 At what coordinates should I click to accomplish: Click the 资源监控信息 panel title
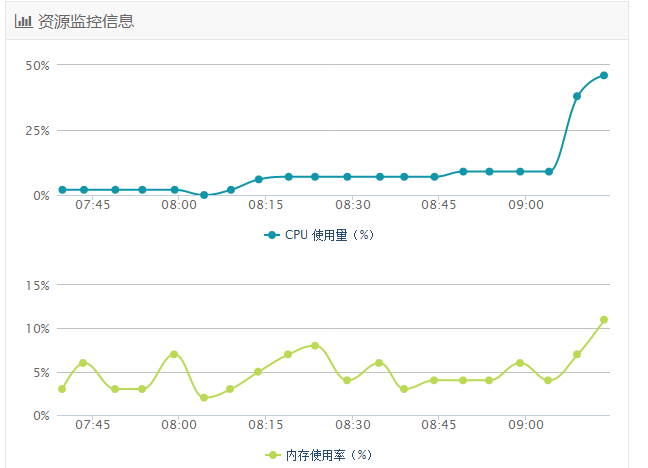[x=86, y=21]
